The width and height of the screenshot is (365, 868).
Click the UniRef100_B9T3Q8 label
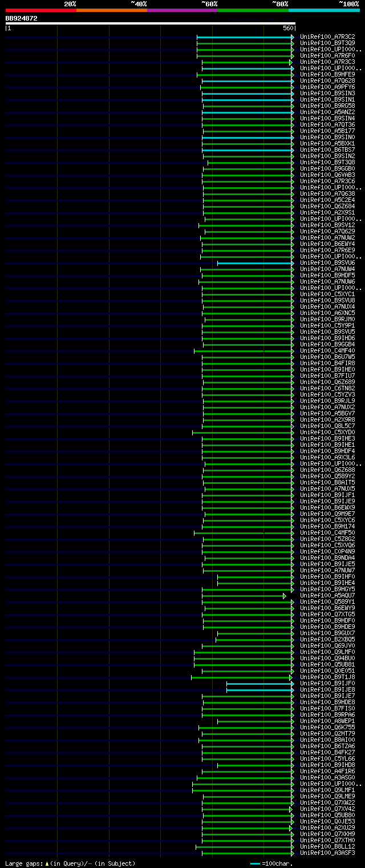coord(327,163)
